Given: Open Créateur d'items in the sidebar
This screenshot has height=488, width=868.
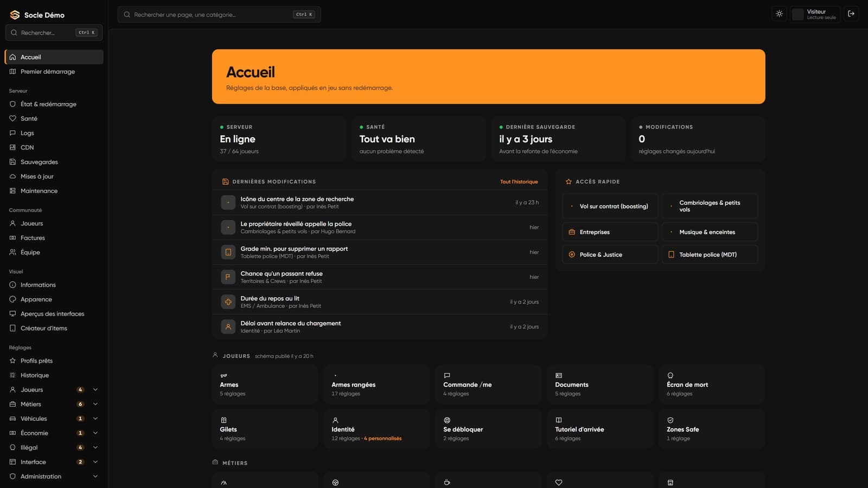Looking at the screenshot, I should (x=54, y=328).
